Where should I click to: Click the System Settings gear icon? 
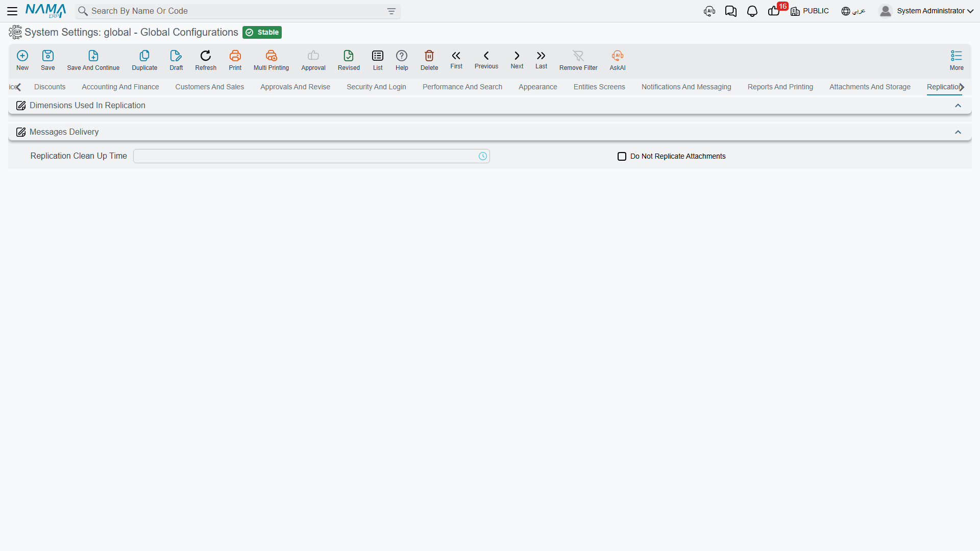click(15, 32)
